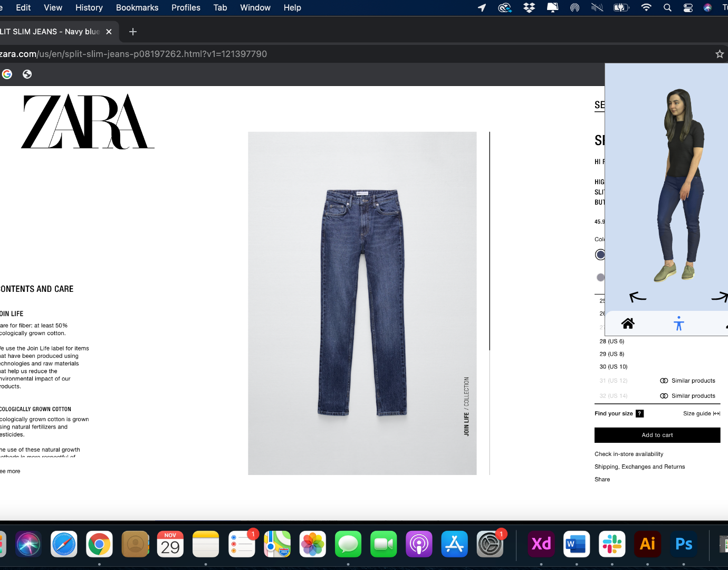Click the blue body pose icon

pos(679,323)
